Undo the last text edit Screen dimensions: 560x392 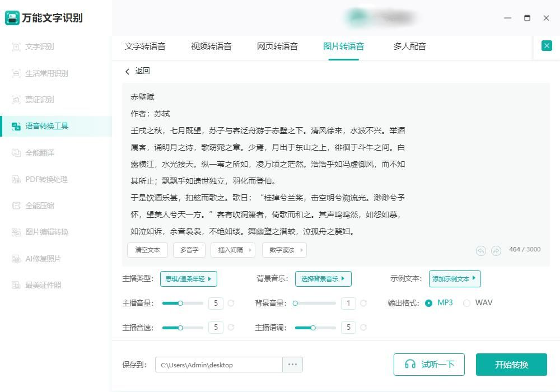(480, 251)
